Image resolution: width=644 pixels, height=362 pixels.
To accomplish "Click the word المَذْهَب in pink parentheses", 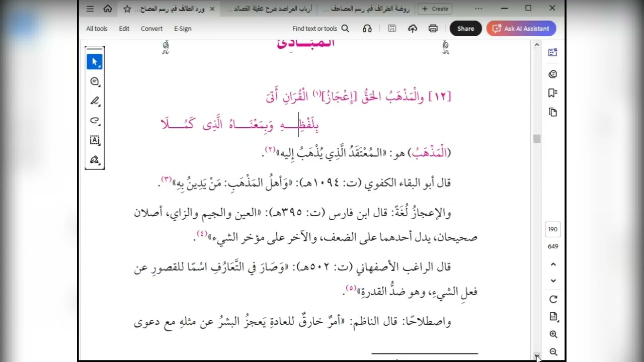I will [x=429, y=153].
